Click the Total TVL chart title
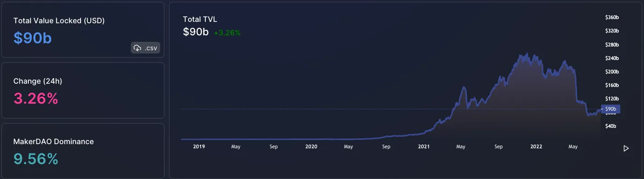The image size is (644, 179). tap(200, 20)
